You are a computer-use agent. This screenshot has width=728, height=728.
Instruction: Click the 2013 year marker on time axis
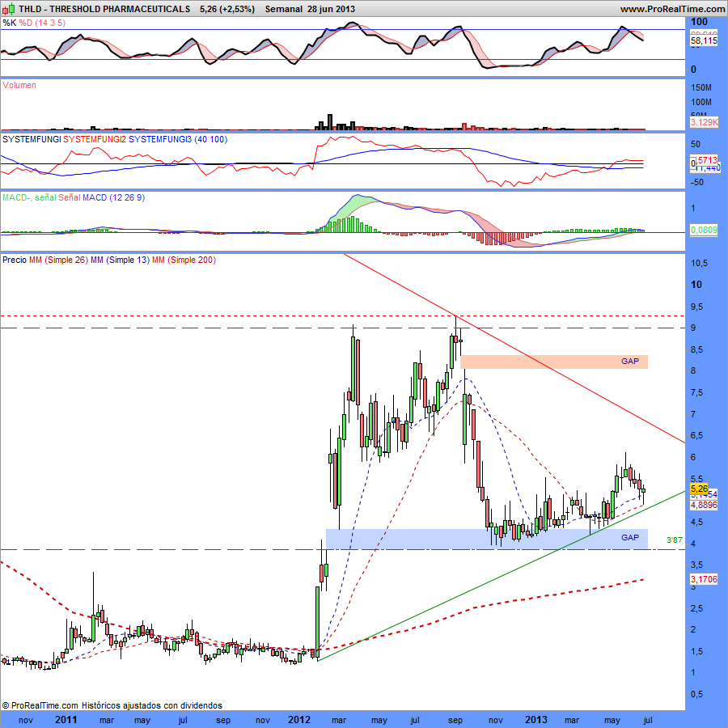point(535,720)
